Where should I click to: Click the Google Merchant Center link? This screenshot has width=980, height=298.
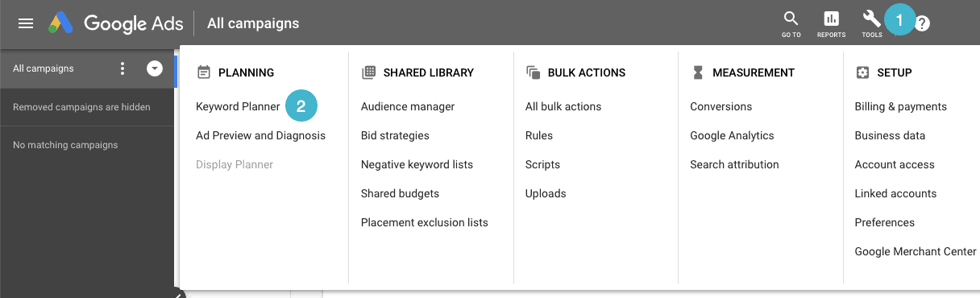(916, 251)
